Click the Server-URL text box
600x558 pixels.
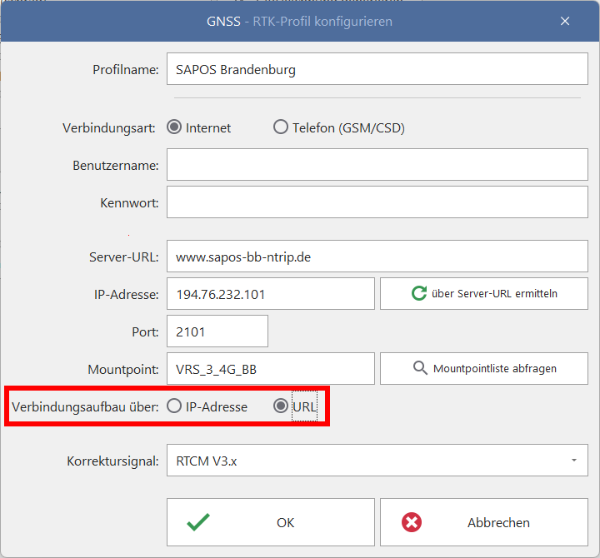377,256
